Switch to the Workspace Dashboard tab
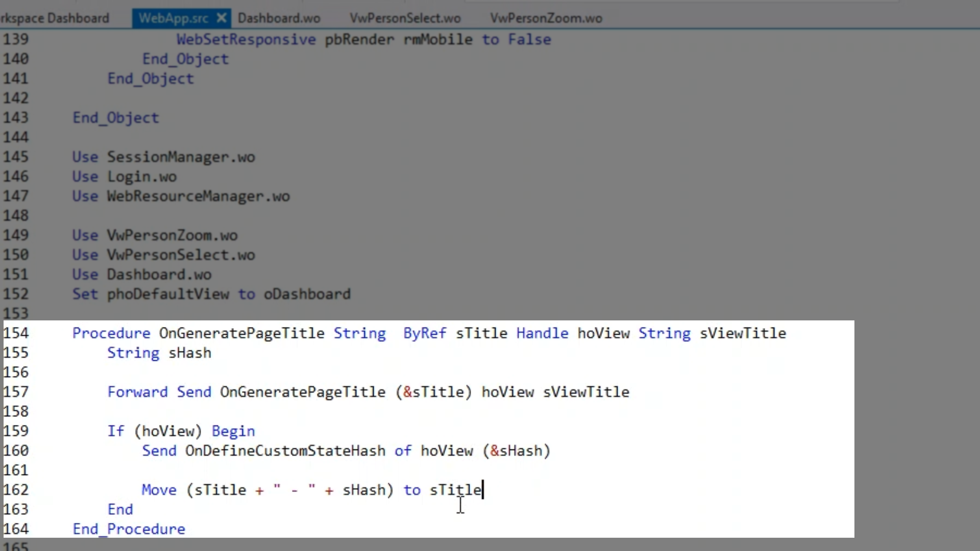The height and width of the screenshot is (551, 980). click(55, 18)
